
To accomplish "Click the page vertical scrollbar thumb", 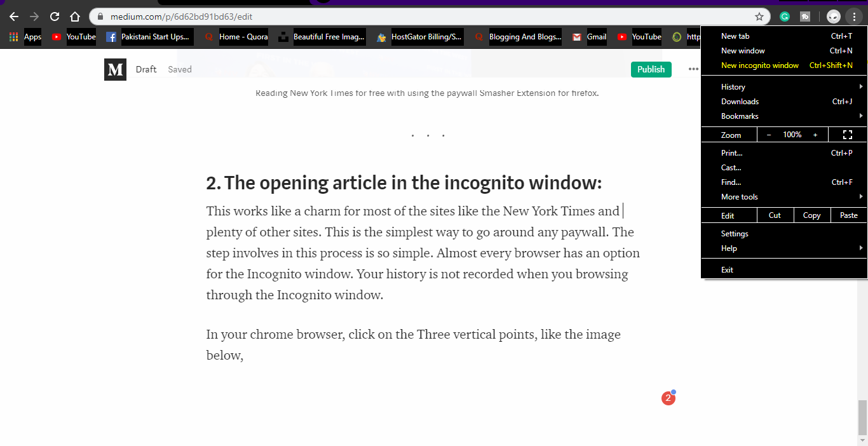I will pyautogui.click(x=862, y=416).
